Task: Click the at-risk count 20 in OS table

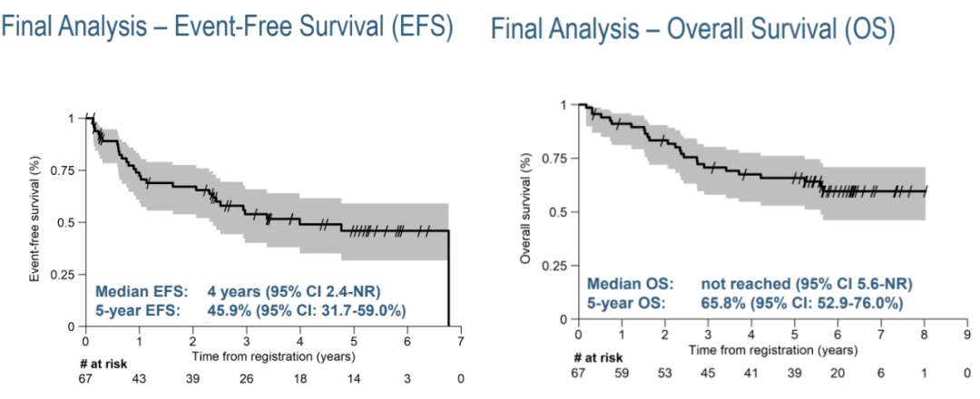Action: click(838, 371)
